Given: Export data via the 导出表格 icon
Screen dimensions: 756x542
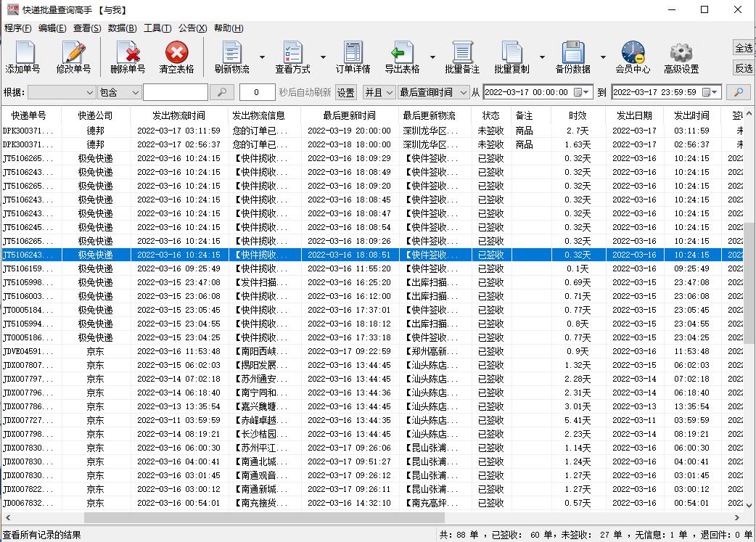Looking at the screenshot, I should tap(403, 57).
